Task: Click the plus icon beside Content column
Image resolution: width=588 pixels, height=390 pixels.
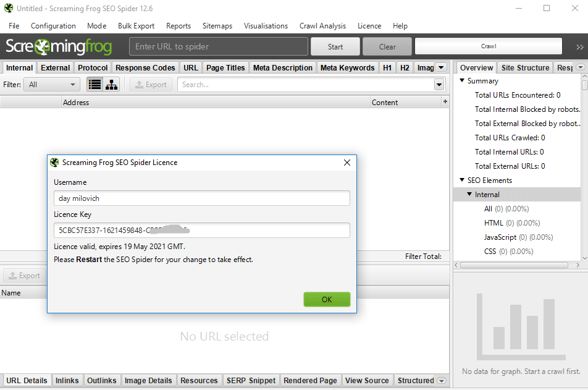Action: 445,101
